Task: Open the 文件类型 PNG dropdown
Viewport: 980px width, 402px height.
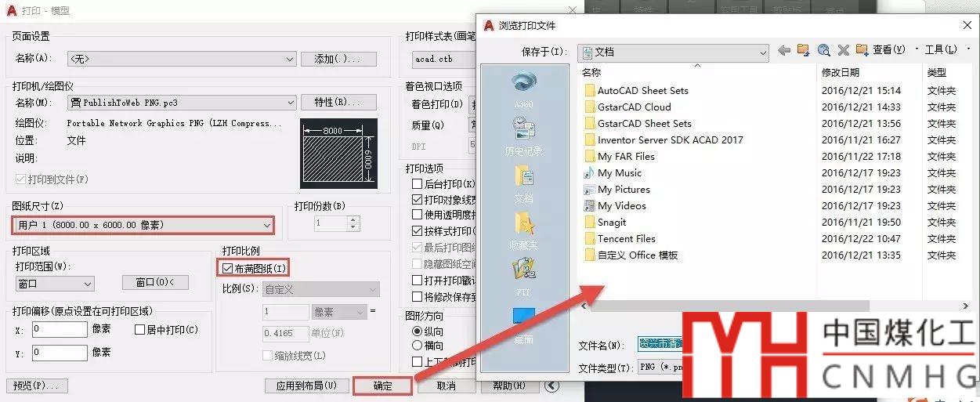Action: click(x=659, y=368)
